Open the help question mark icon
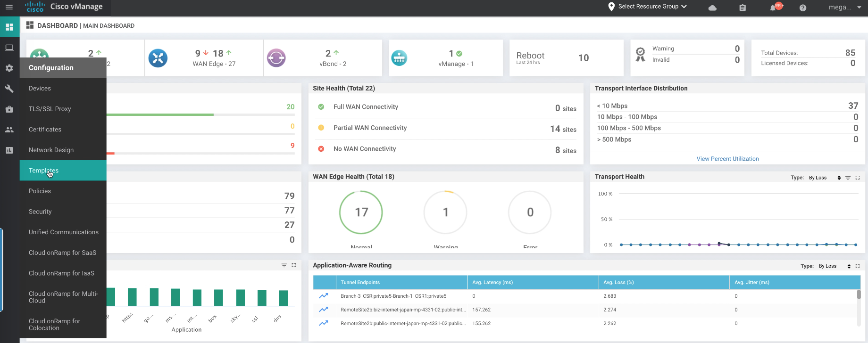 click(803, 8)
